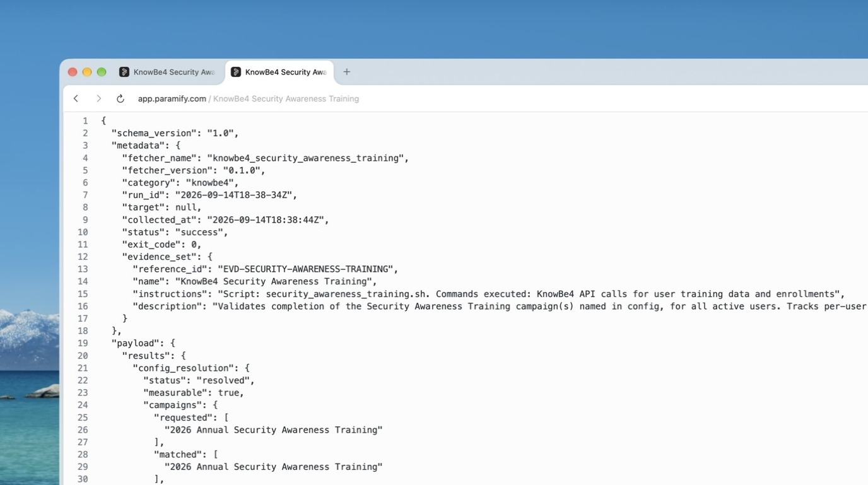Viewport: 868px width, 485px height.
Task: Click the "collected_at" timestamp line
Action: [225, 219]
